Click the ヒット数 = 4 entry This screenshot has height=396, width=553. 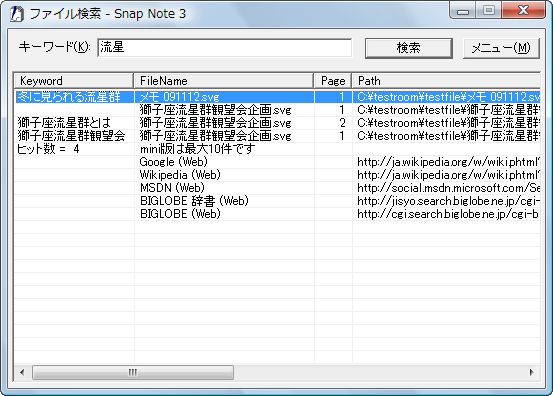coord(48,149)
